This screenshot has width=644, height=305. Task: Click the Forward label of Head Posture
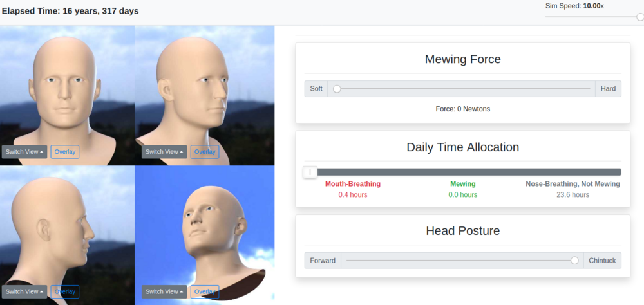323,261
